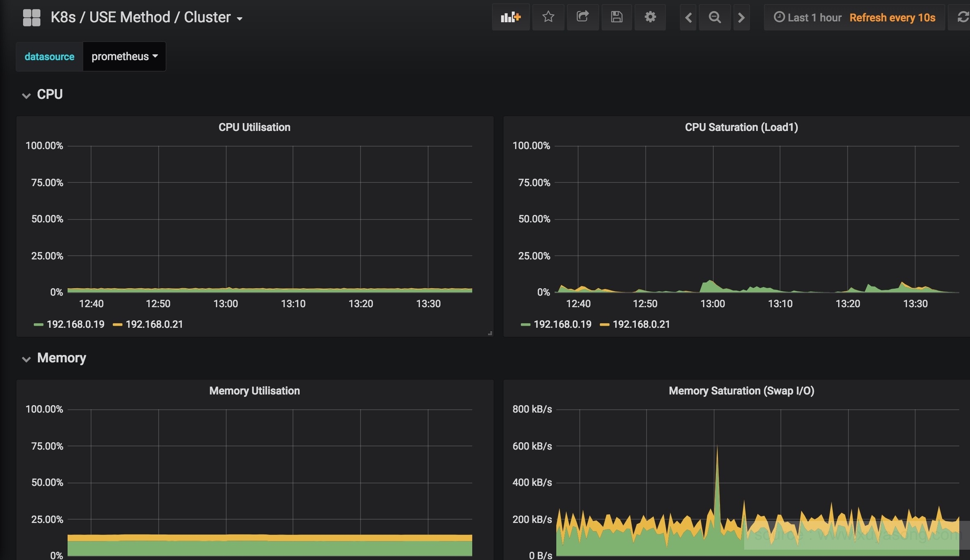Shift time range backward arrow

click(x=688, y=18)
